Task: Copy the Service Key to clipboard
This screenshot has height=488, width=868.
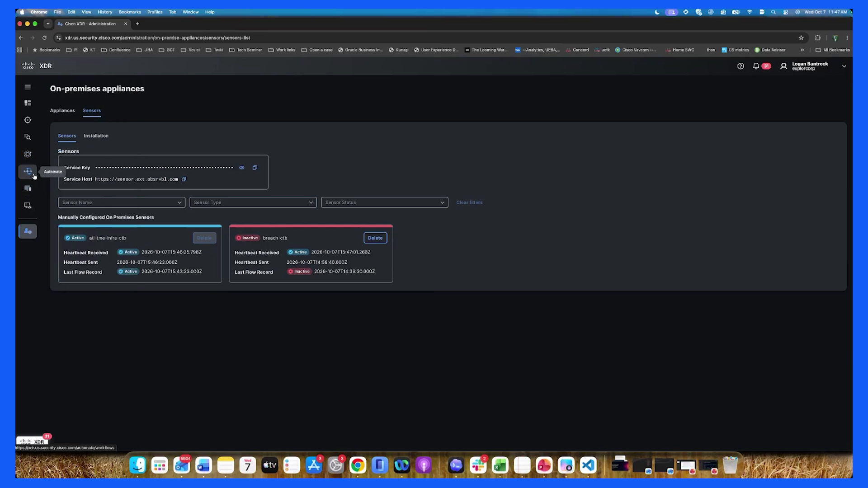Action: tap(255, 168)
